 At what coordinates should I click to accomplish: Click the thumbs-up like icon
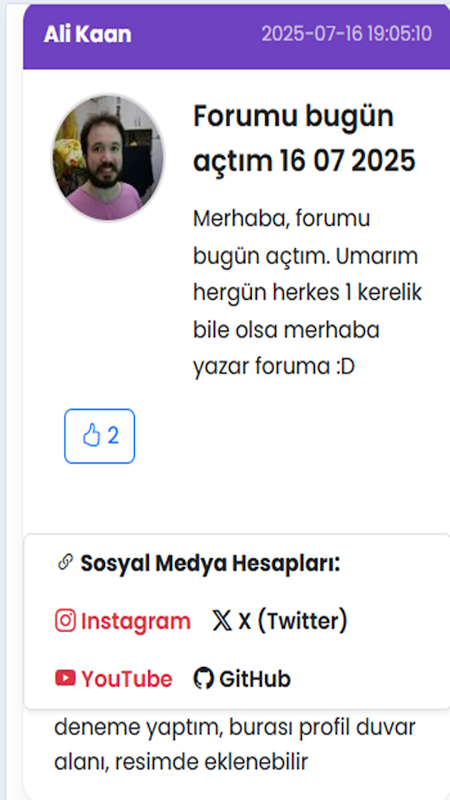pyautogui.click(x=91, y=436)
